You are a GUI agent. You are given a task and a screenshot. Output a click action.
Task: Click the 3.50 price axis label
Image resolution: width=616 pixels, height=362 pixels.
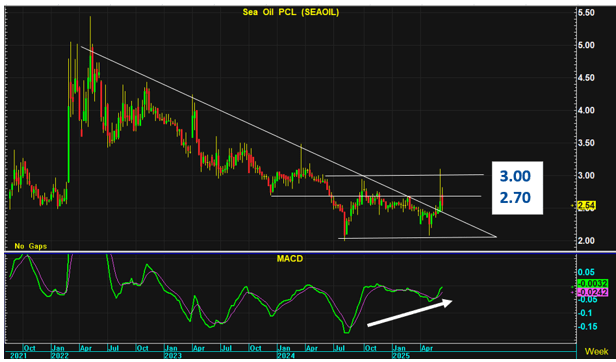tap(586, 143)
